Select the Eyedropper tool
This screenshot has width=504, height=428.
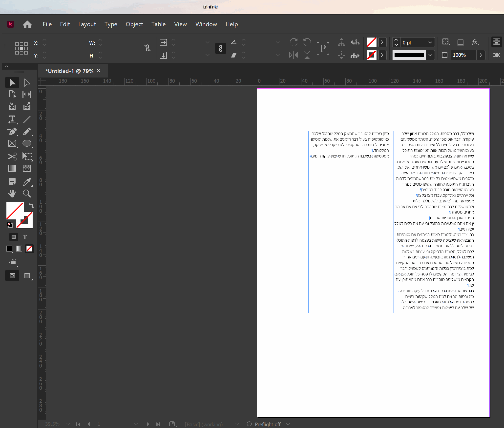point(27,182)
